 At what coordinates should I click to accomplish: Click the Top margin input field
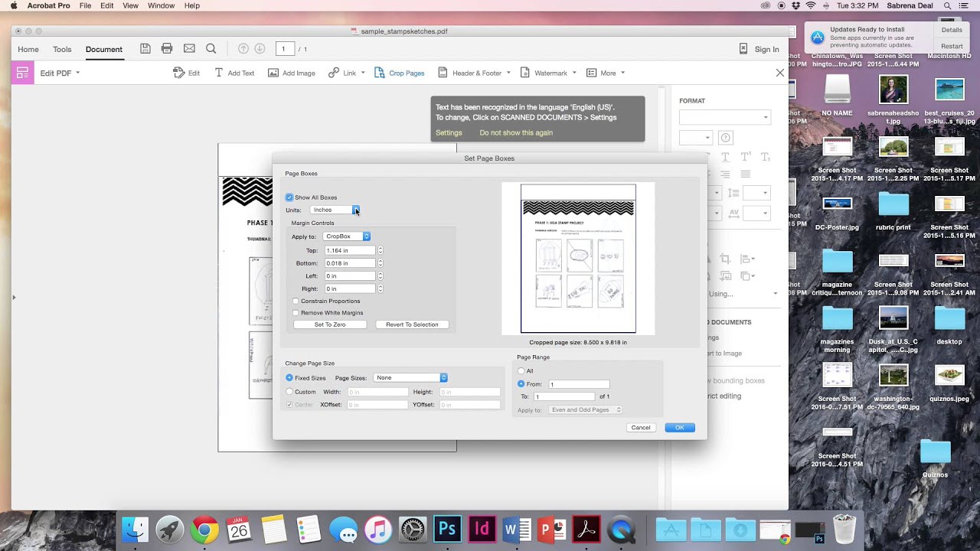click(x=350, y=250)
